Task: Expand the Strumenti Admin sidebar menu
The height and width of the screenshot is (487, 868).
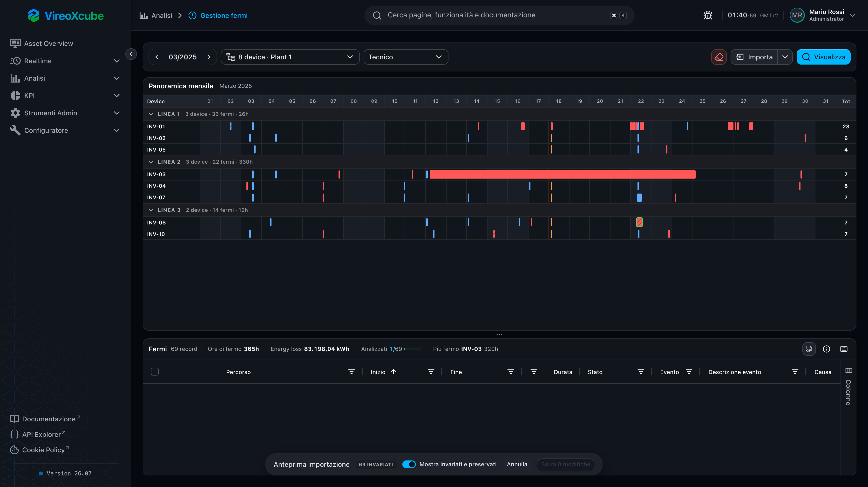Action: click(x=65, y=113)
